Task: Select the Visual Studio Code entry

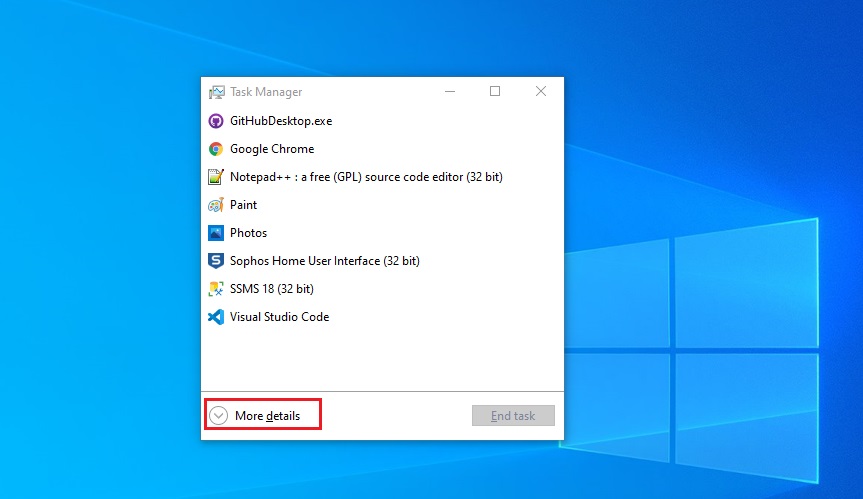Action: (x=280, y=317)
